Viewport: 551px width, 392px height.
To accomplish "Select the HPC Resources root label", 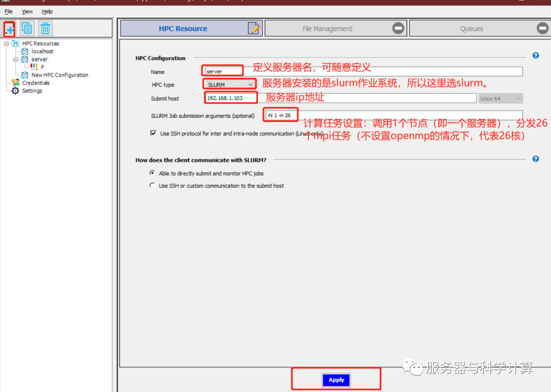I will click(40, 43).
